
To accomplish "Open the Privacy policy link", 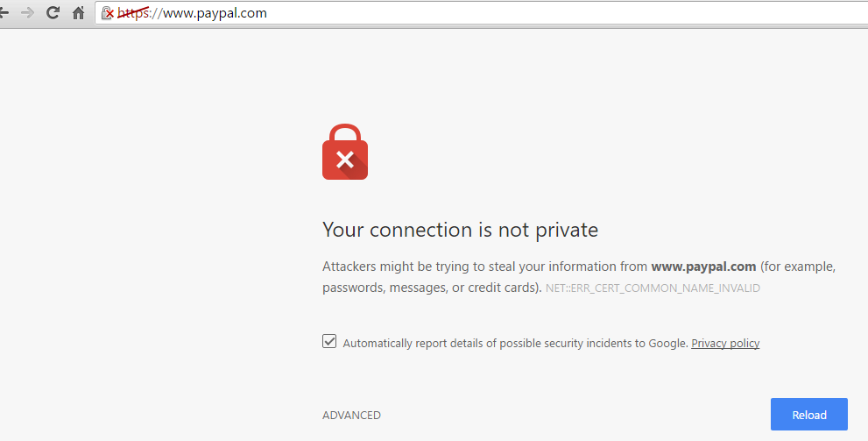I will pos(725,344).
